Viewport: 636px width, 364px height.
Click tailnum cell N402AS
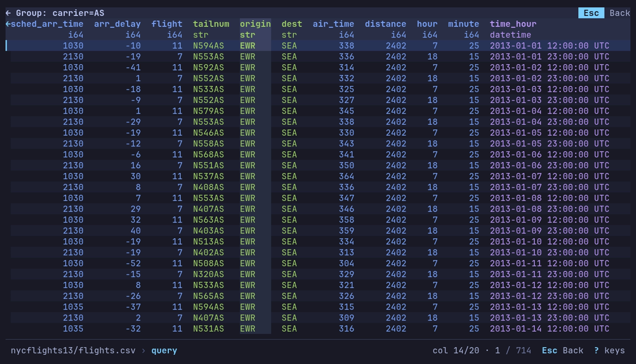[208, 252]
